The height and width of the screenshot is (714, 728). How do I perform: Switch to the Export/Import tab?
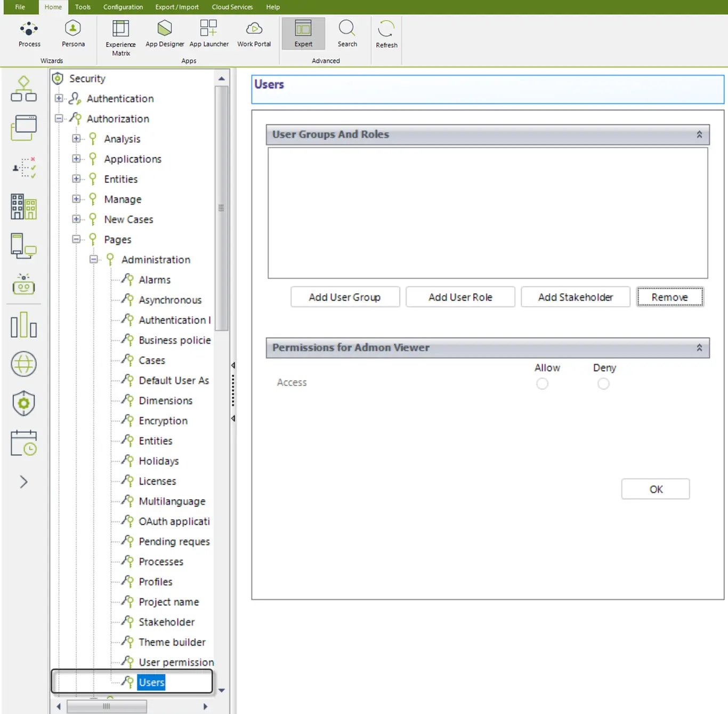(177, 7)
